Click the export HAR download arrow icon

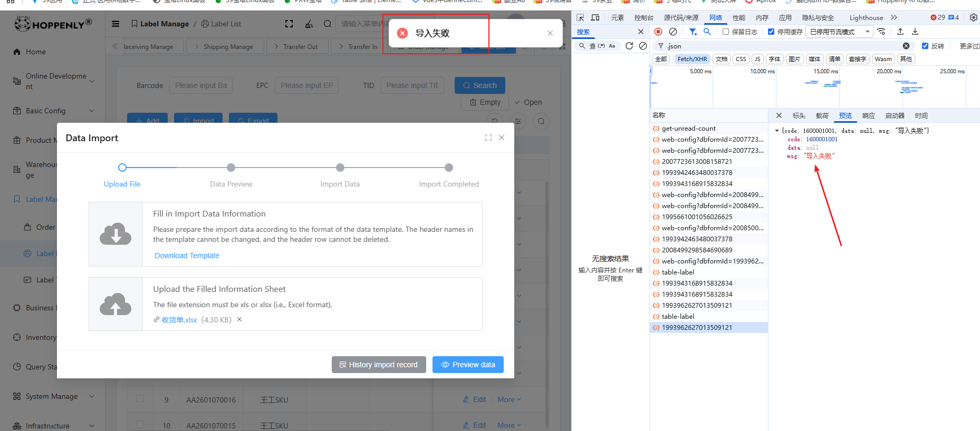(915, 32)
